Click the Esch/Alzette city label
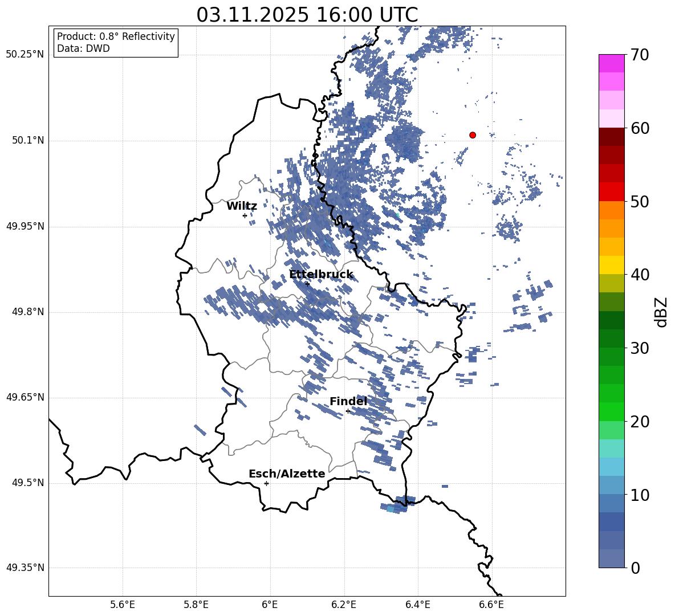This screenshot has width=675, height=616. tap(287, 474)
